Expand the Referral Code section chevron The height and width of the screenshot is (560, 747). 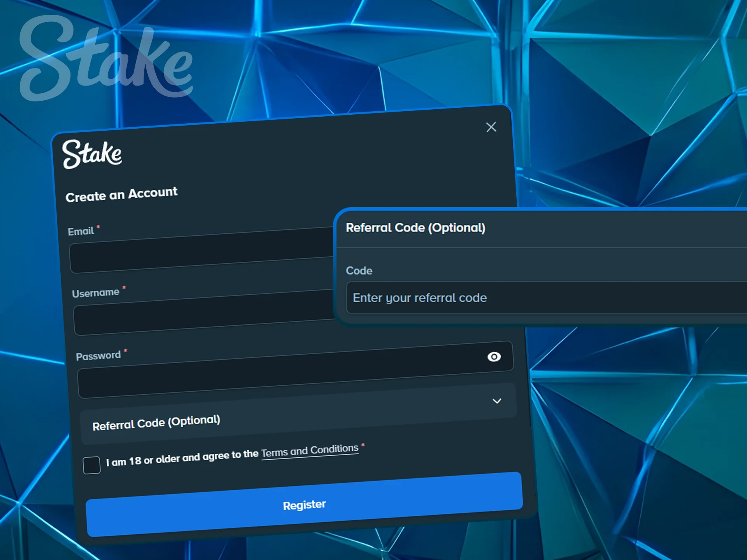click(497, 401)
